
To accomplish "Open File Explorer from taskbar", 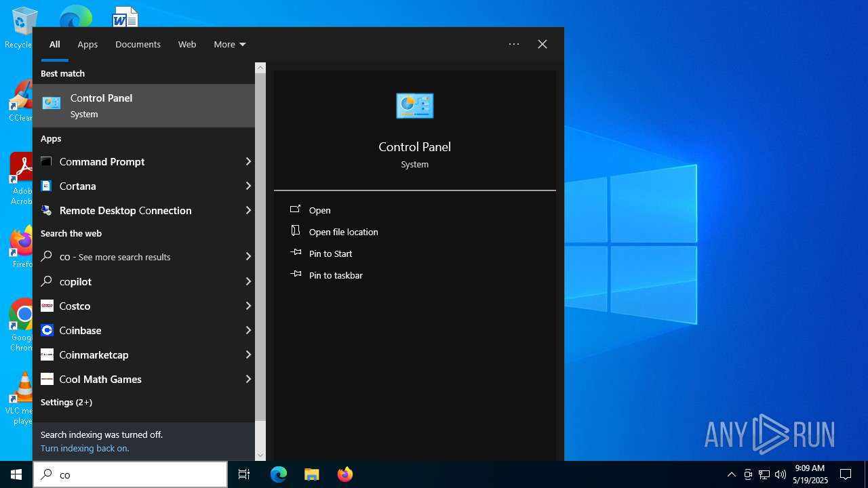I will click(x=311, y=474).
